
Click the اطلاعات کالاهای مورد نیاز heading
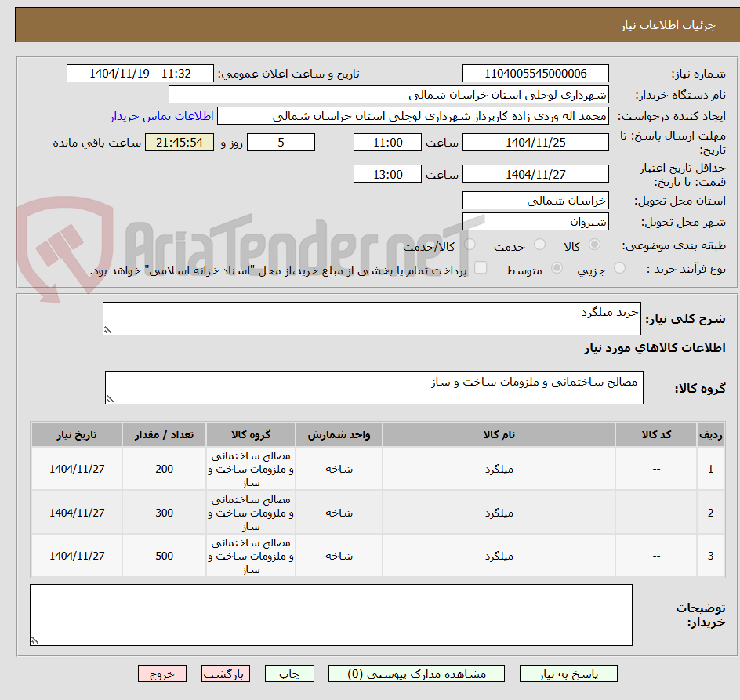[x=655, y=348]
